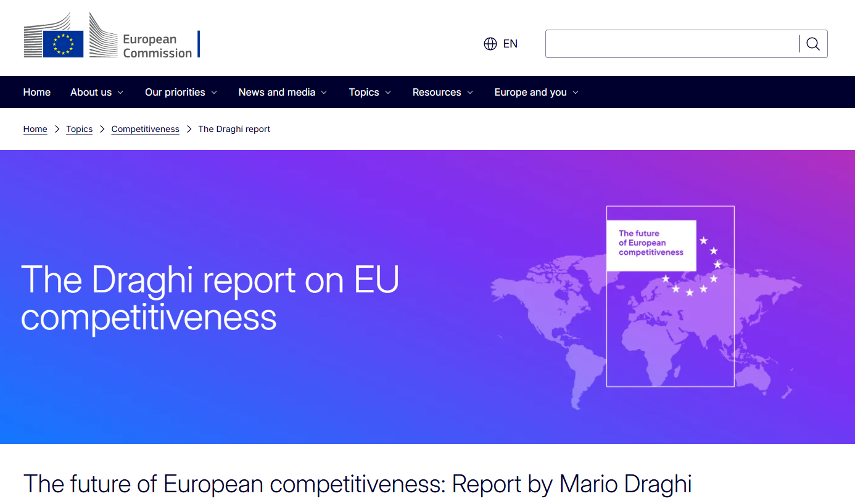Screen dimensions: 855x504
Task: Click the report cover thumbnail in banner
Action: (x=670, y=296)
